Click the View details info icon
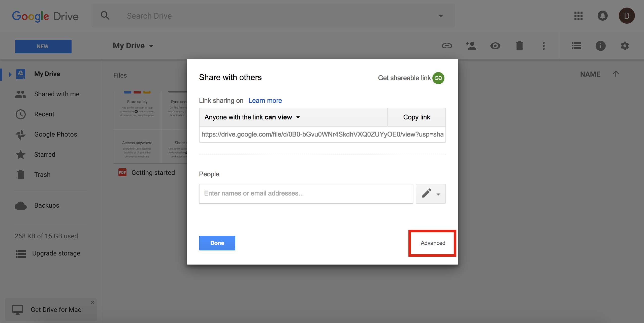This screenshot has width=644, height=323. click(x=601, y=46)
